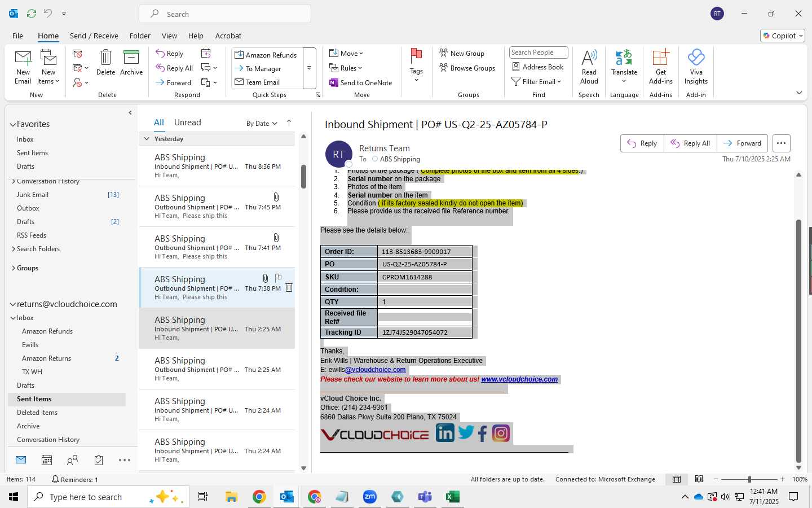Toggle Normal view in the status bar
This screenshot has height=508, width=812.
[x=677, y=479]
